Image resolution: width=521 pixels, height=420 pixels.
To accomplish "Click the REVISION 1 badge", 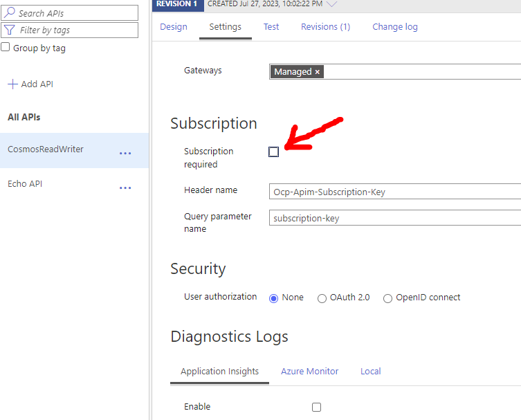I will point(178,5).
